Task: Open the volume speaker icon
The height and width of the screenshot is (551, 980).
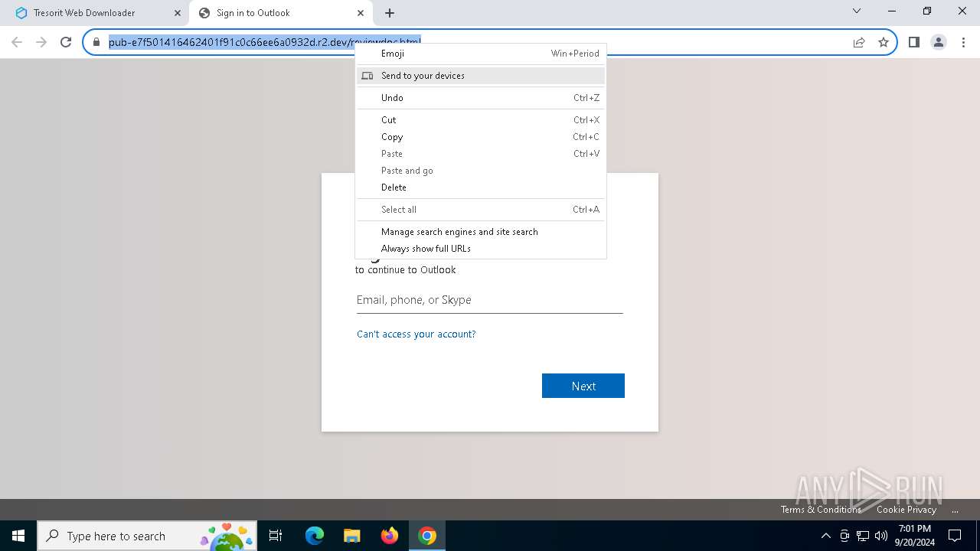Action: click(x=881, y=536)
